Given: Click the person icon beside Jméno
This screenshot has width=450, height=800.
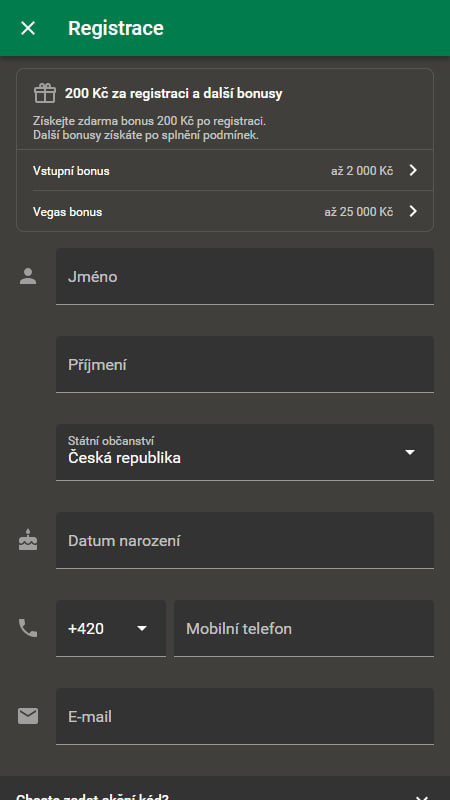Looking at the screenshot, I should pyautogui.click(x=28, y=276).
